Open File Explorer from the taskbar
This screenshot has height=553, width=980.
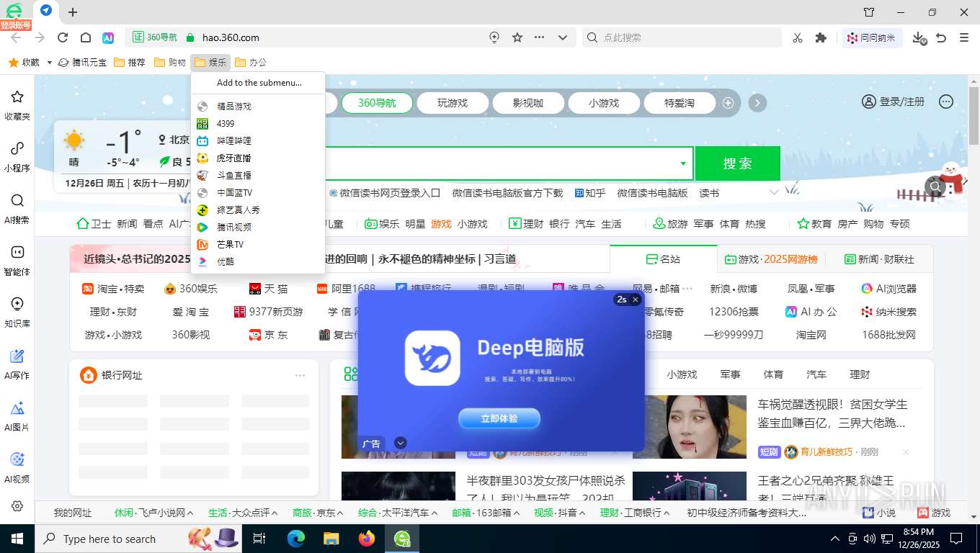(331, 539)
